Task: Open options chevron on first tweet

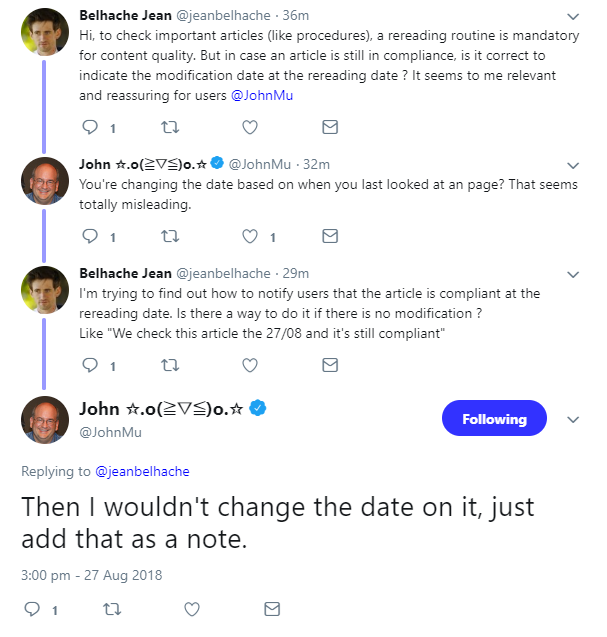Action: pos(572,17)
